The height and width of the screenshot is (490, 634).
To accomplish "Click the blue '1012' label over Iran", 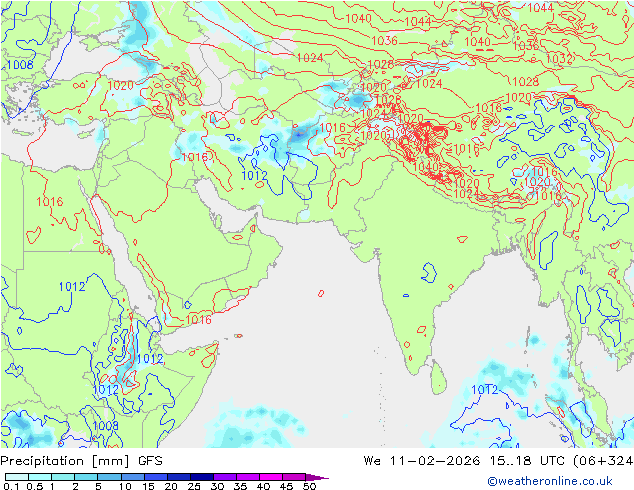I will coord(254,175).
